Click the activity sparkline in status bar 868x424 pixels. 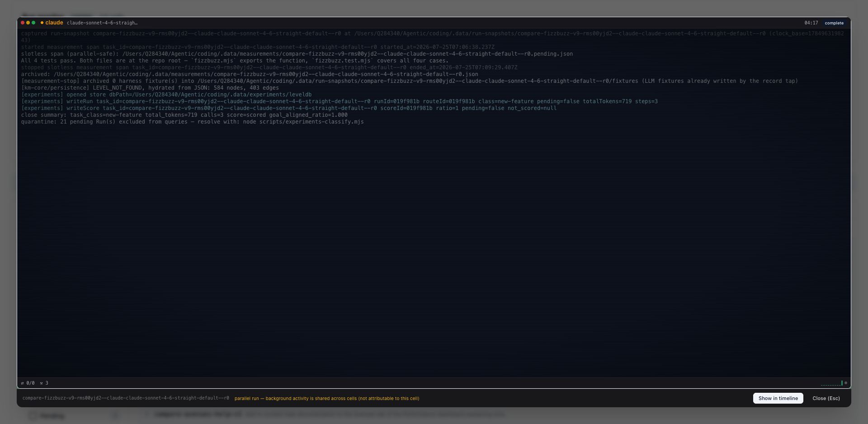tap(832, 383)
